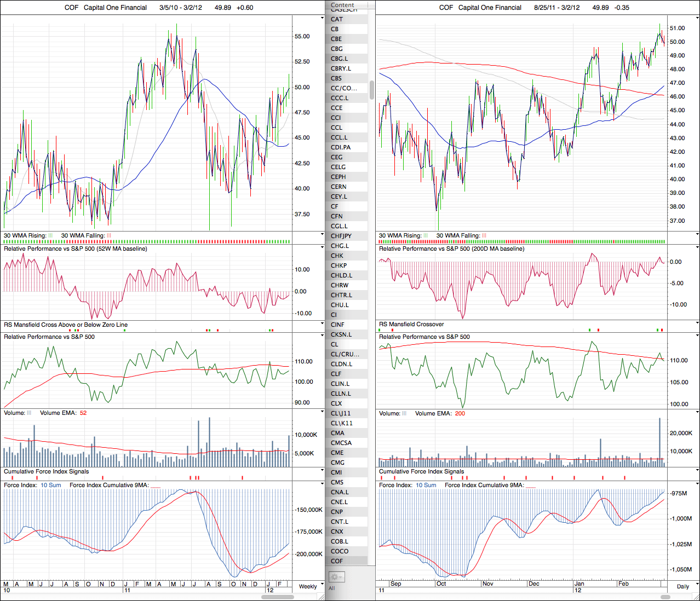Click the watchlist vertical scrollbar thumb
The width and height of the screenshot is (700, 601).
tap(372, 90)
